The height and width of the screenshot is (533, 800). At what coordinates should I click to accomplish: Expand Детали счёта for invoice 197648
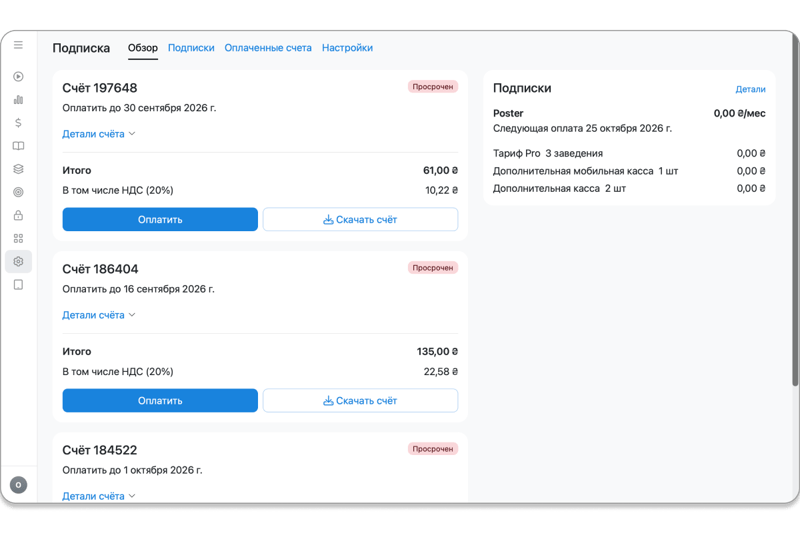click(98, 134)
